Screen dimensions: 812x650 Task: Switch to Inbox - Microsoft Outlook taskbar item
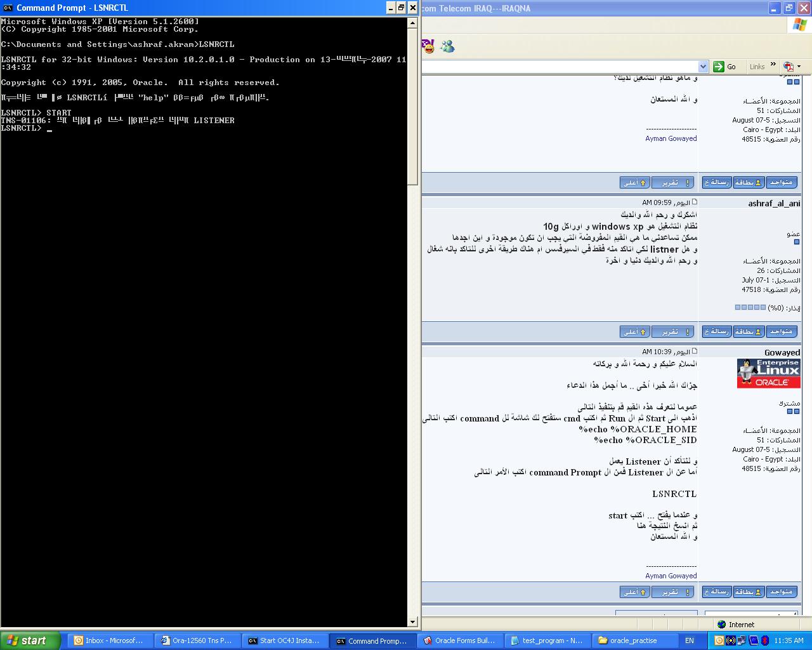click(109, 640)
